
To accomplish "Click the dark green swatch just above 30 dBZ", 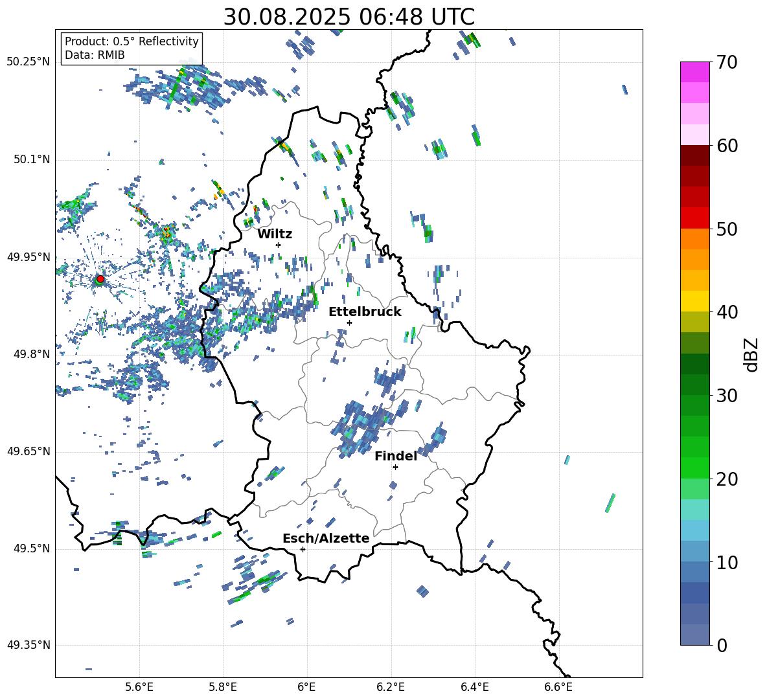I will pos(695,384).
